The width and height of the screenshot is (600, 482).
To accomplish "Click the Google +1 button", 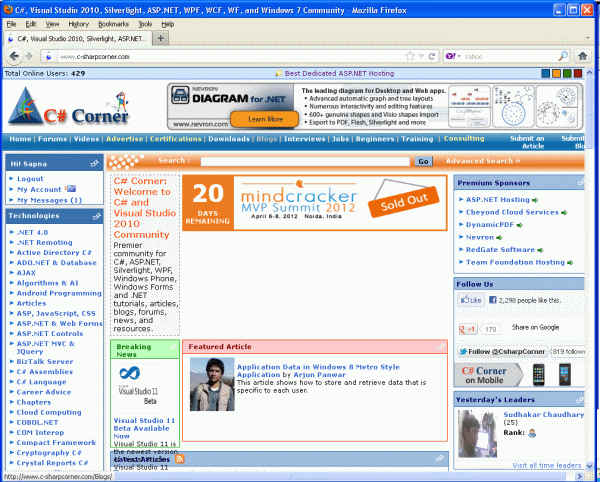I will [x=468, y=329].
